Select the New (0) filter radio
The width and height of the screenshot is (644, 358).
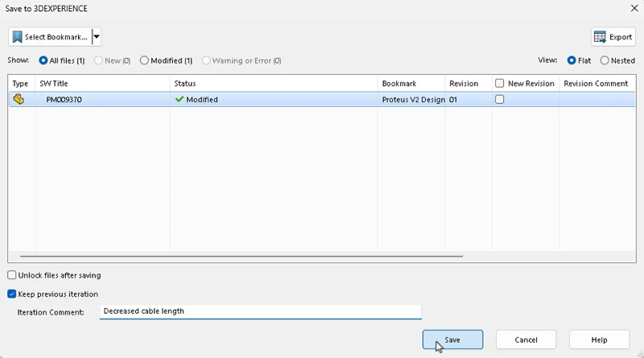pos(98,60)
